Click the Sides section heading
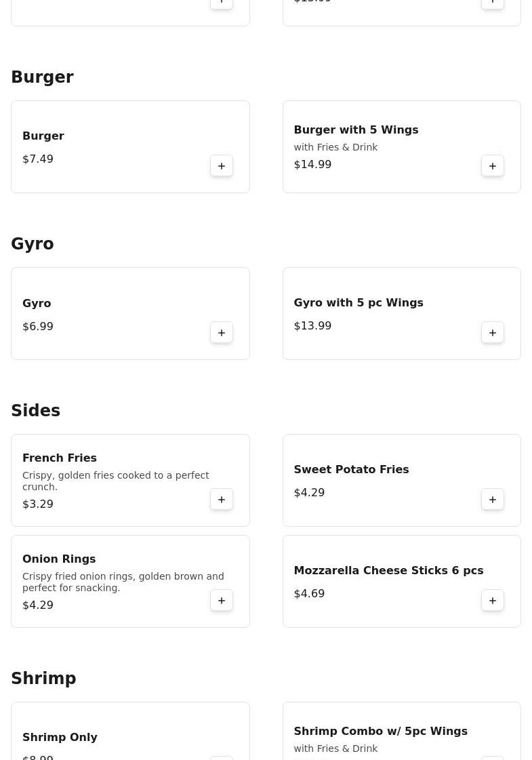532x760 pixels. pos(35,411)
